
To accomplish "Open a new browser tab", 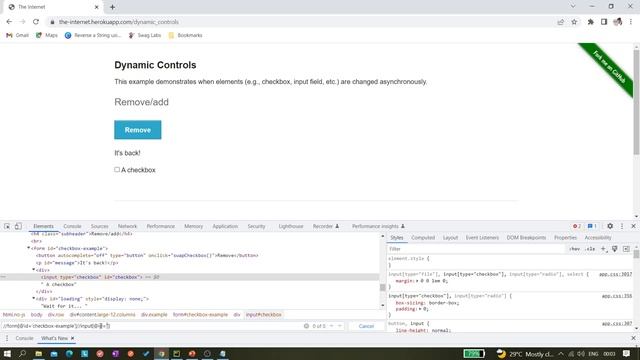I will tap(112, 7).
